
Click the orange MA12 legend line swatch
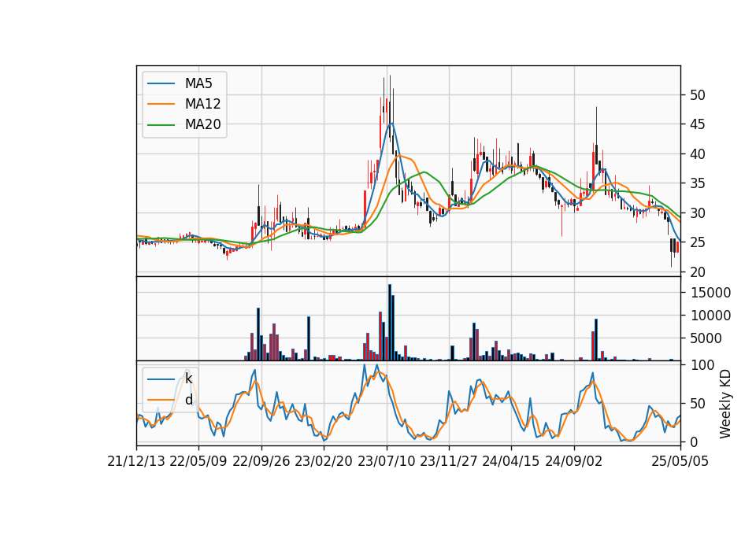161,104
